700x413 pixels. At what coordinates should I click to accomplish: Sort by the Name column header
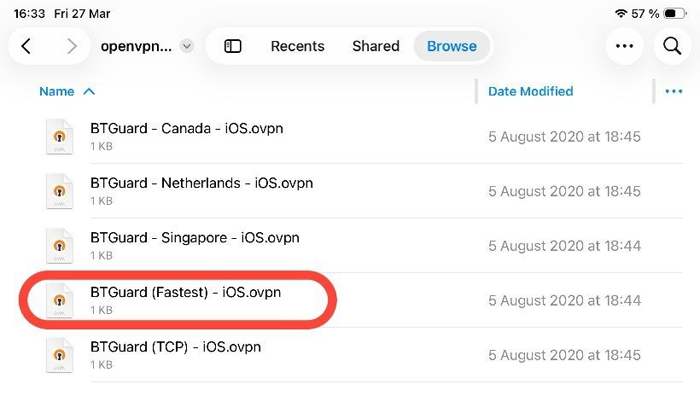tap(57, 92)
